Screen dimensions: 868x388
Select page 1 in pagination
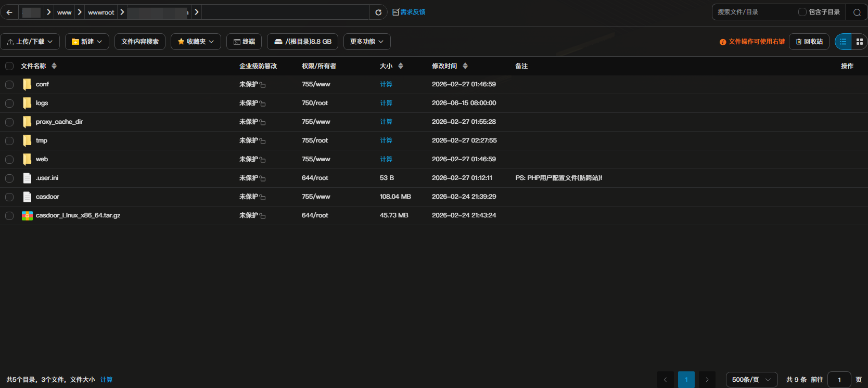pyautogui.click(x=686, y=380)
